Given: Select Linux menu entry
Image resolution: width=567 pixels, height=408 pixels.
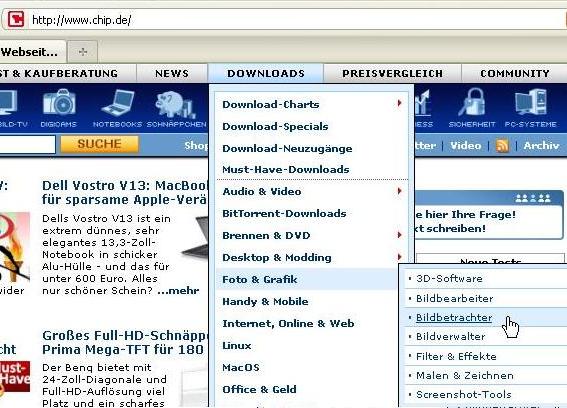Looking at the screenshot, I should coord(236,346).
